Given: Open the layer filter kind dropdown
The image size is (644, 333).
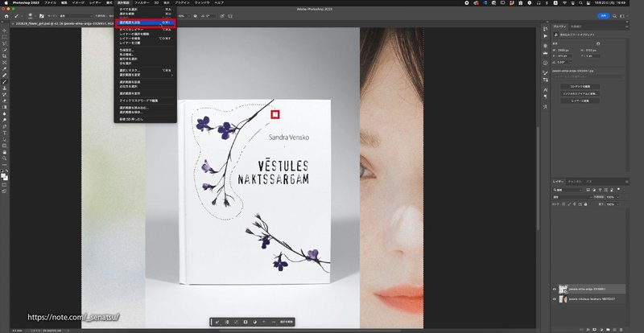Looking at the screenshot, I should tap(568, 190).
